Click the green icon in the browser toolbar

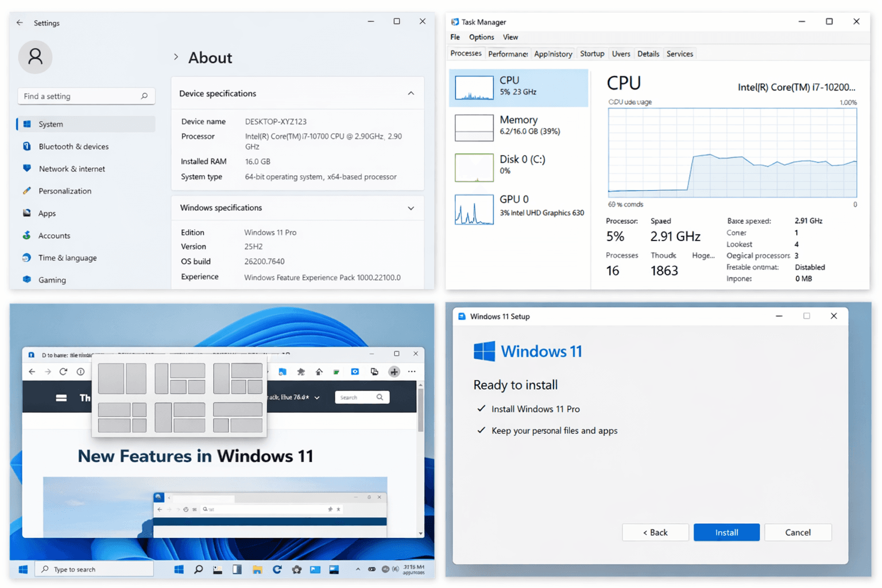point(336,372)
